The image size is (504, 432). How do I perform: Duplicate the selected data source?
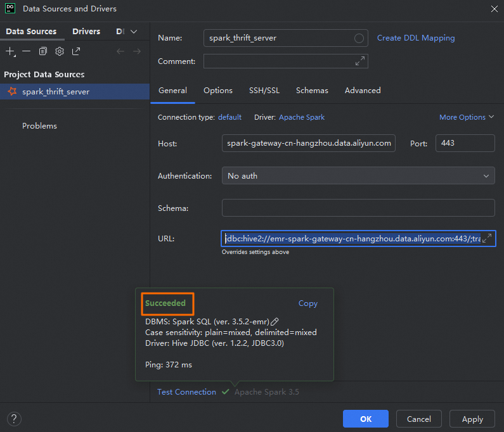pos(42,51)
